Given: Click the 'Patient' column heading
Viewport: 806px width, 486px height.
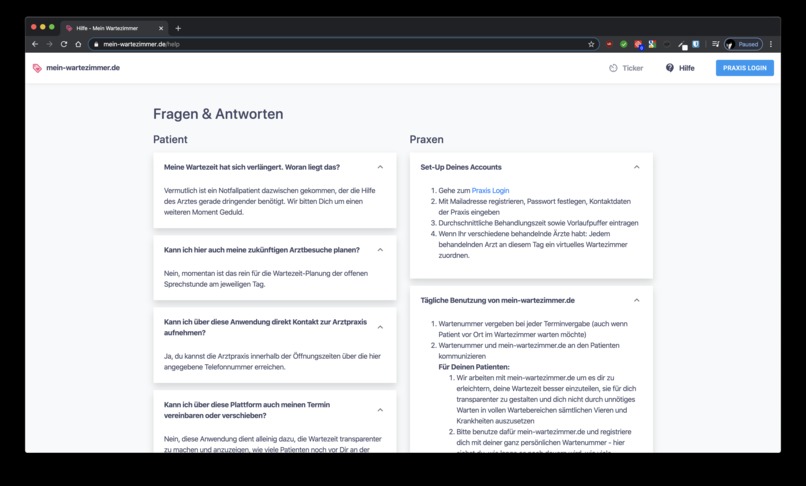Looking at the screenshot, I should 170,139.
